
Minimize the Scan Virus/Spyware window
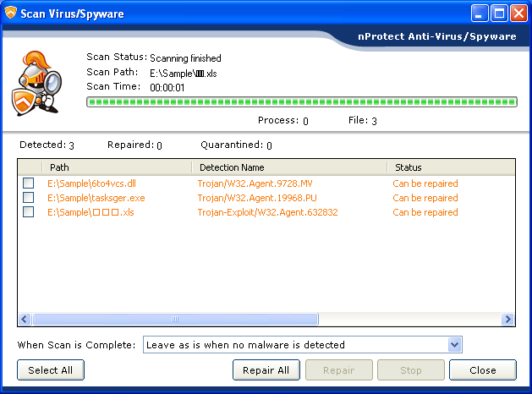coord(480,14)
